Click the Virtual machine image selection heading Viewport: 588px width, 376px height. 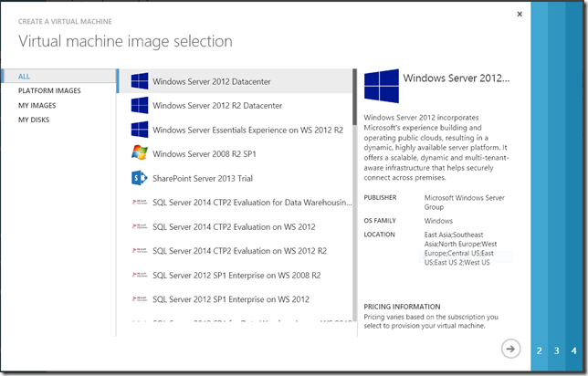pyautogui.click(x=125, y=41)
